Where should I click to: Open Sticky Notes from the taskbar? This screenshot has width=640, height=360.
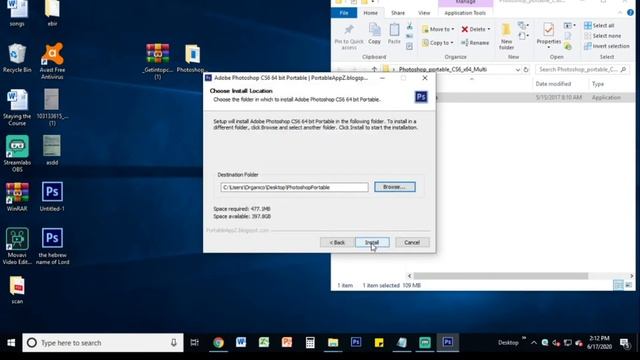click(x=379, y=342)
